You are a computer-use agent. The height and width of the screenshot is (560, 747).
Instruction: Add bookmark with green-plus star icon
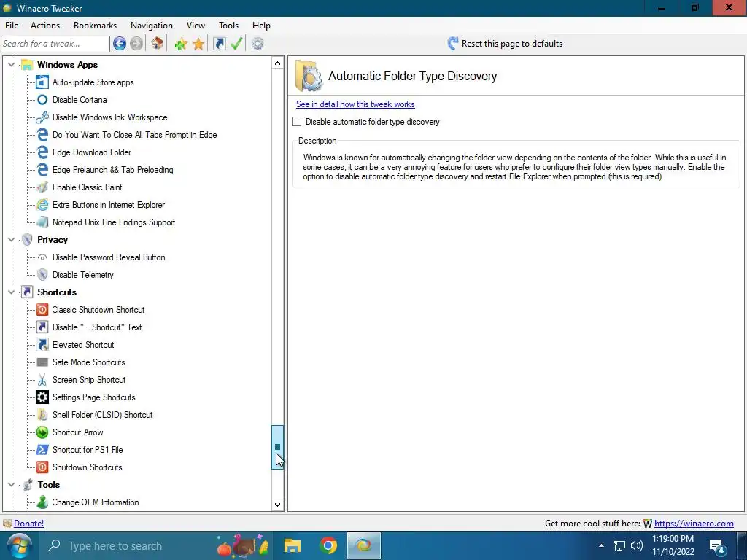pyautogui.click(x=181, y=44)
